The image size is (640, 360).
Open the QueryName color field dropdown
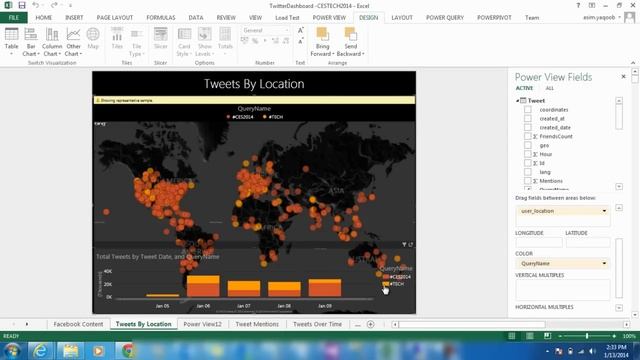pyautogui.click(x=604, y=264)
